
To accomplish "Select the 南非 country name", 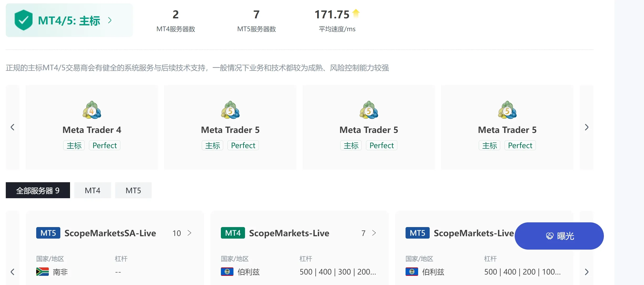I will click(x=60, y=272).
